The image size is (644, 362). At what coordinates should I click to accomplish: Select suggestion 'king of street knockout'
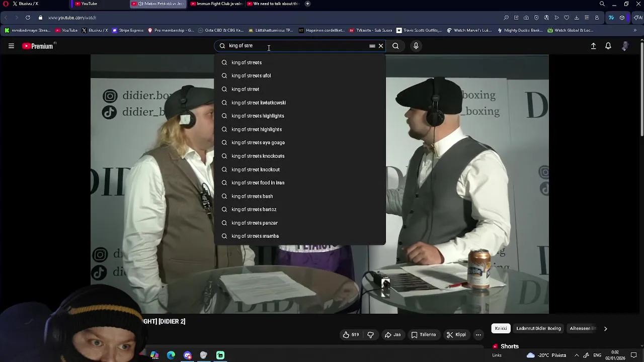(300, 169)
